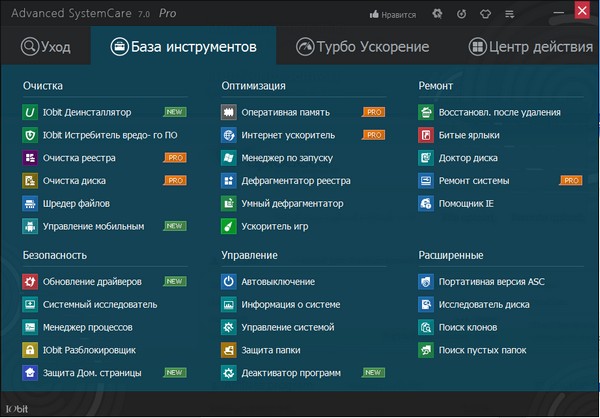Click the Доктор диска icon
Image resolution: width=600 pixels, height=418 pixels.
(x=427, y=158)
